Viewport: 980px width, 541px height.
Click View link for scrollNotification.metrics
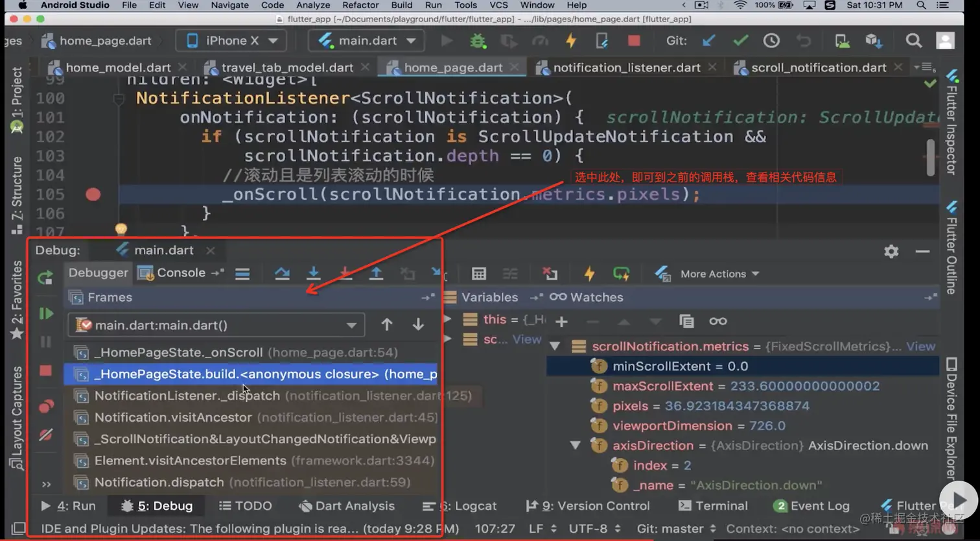[x=920, y=346]
